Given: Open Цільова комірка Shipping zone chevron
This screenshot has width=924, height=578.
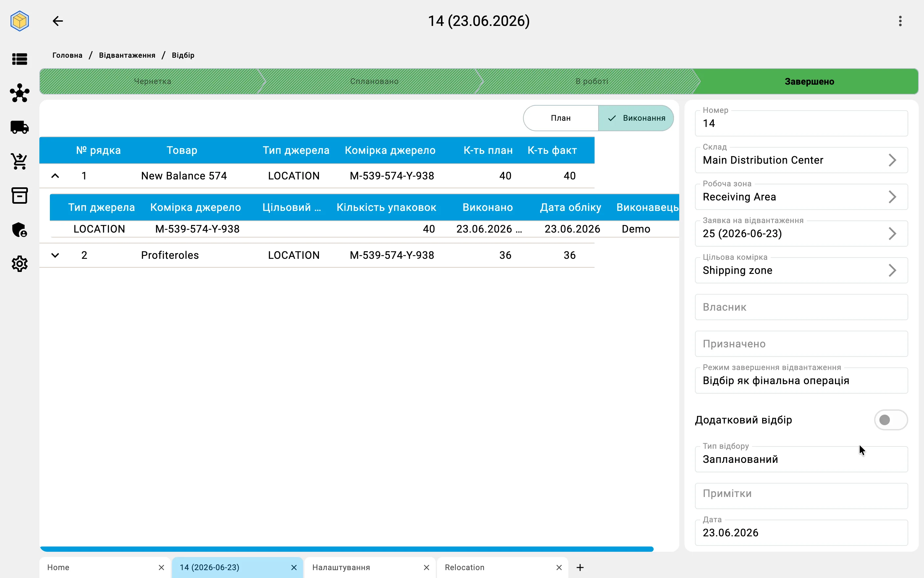Looking at the screenshot, I should point(892,270).
